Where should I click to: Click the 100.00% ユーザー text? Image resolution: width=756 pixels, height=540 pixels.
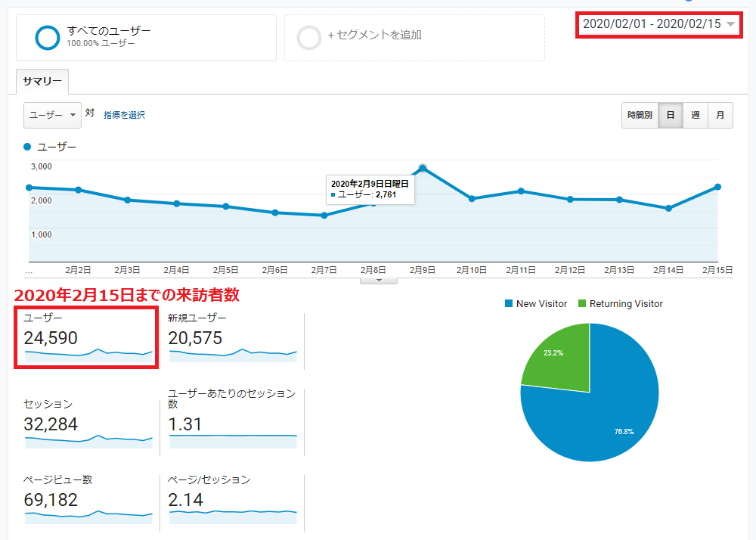point(101,43)
